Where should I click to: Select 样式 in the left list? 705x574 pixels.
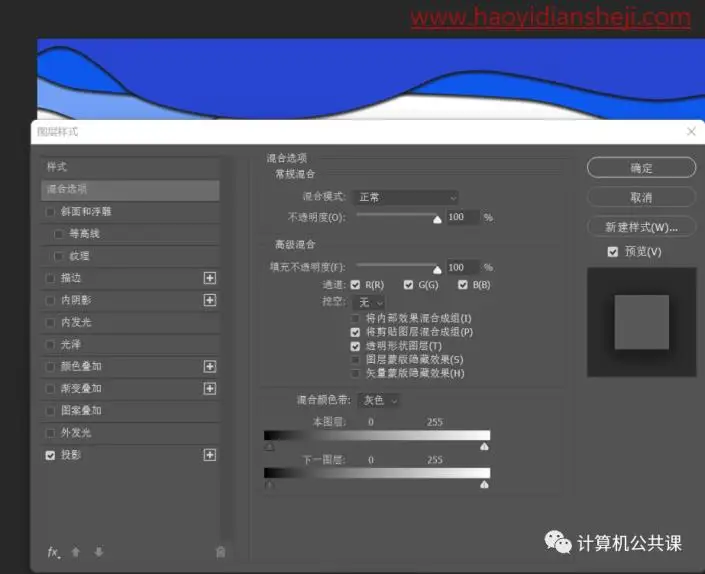(x=130, y=167)
